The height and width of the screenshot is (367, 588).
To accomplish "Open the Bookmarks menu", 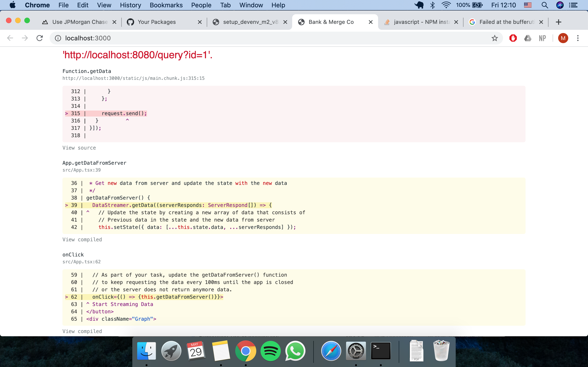I will (166, 5).
